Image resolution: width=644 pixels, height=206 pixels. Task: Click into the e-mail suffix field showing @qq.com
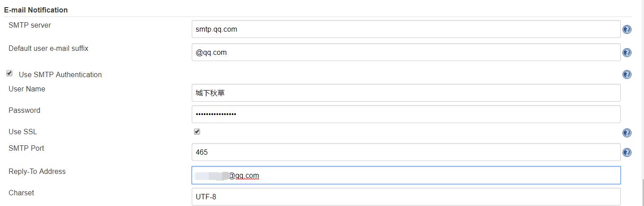406,52
